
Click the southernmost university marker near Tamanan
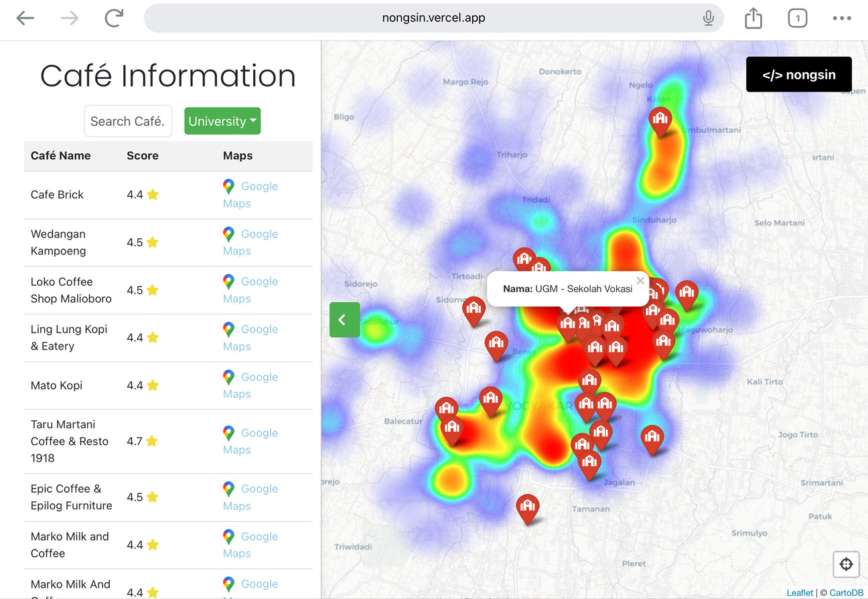tap(528, 507)
